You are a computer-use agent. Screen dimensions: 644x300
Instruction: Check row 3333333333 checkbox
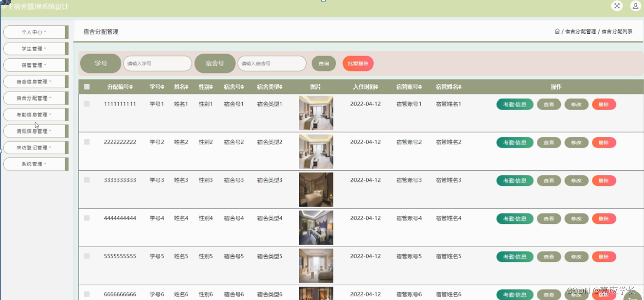click(x=87, y=180)
